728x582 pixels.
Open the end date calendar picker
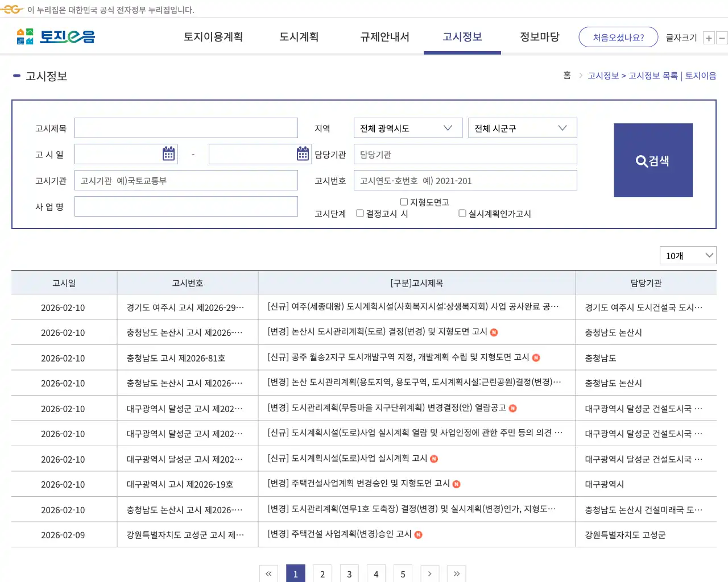(x=302, y=153)
